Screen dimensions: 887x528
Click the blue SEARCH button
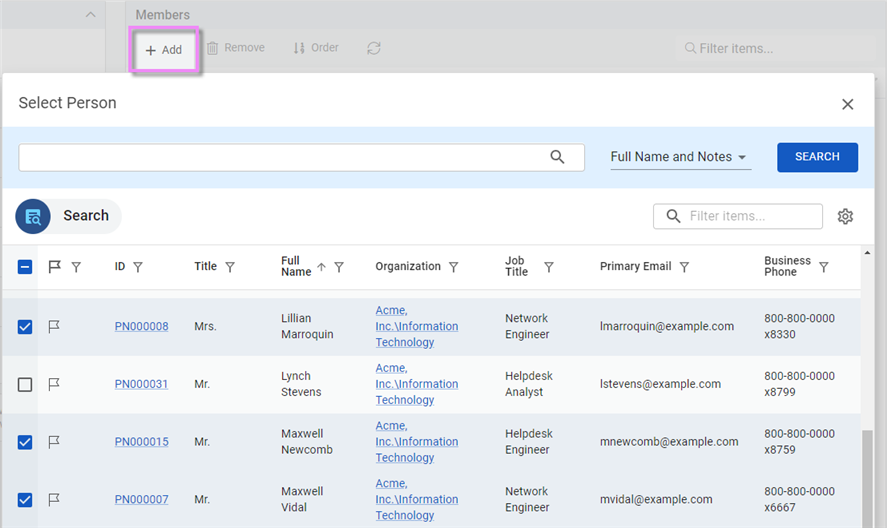[817, 157]
